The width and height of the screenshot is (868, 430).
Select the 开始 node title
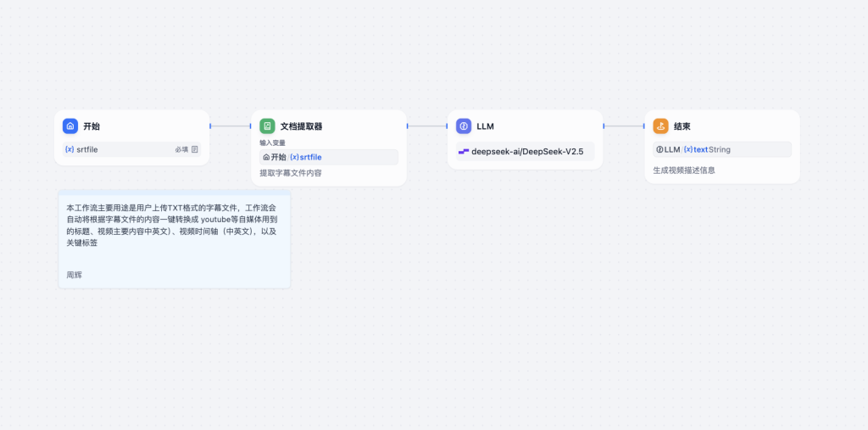pyautogui.click(x=92, y=126)
